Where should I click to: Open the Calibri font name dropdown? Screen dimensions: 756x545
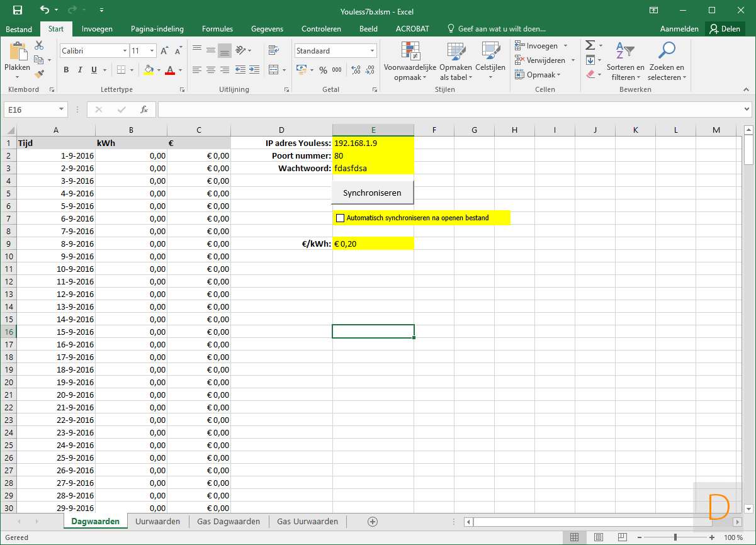point(125,51)
